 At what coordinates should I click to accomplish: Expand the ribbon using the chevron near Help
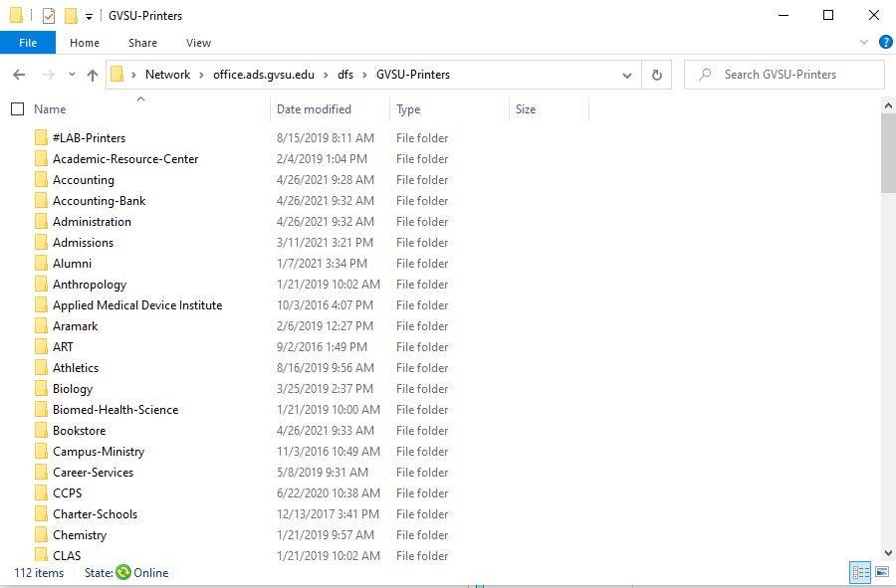(x=862, y=43)
